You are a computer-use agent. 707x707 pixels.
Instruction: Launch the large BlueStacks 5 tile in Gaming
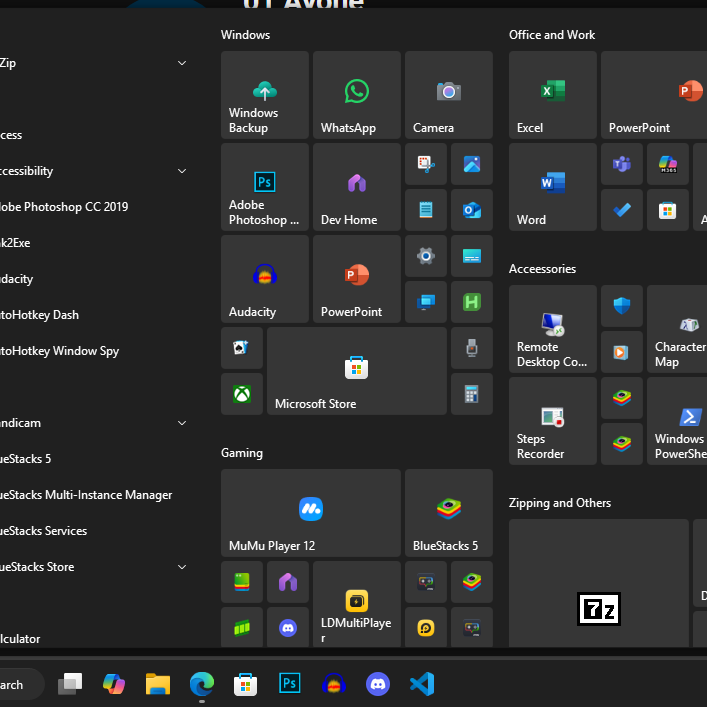pyautogui.click(x=449, y=513)
